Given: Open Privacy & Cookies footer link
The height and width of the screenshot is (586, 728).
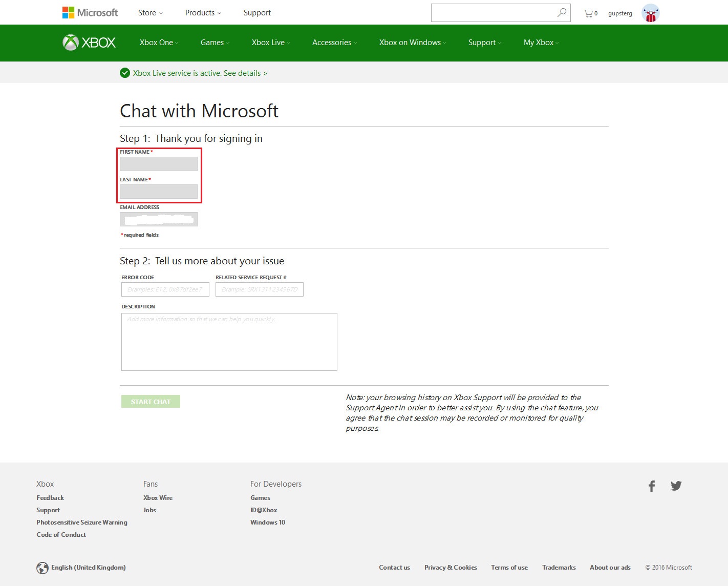Looking at the screenshot, I should click(451, 568).
